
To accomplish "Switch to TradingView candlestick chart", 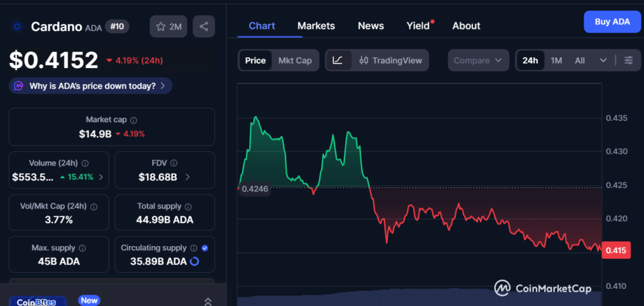I will [x=391, y=60].
